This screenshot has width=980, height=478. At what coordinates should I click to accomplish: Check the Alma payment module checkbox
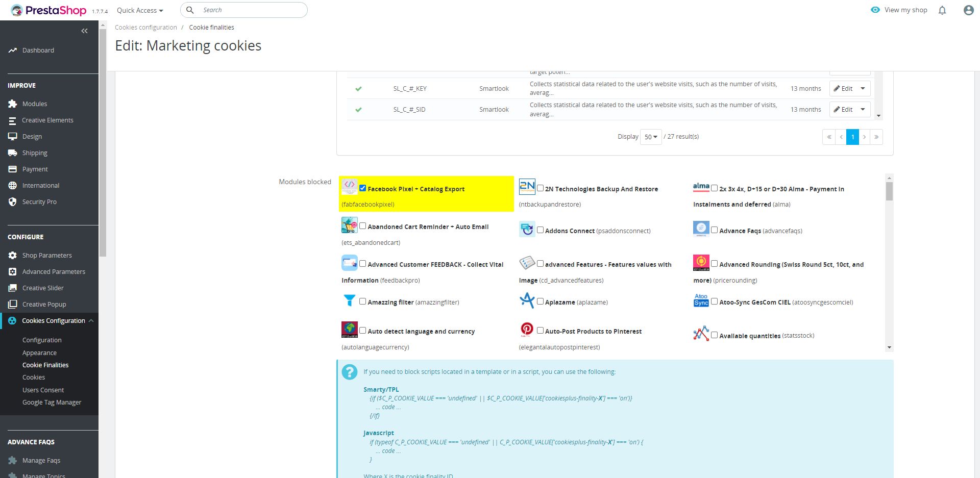715,188
